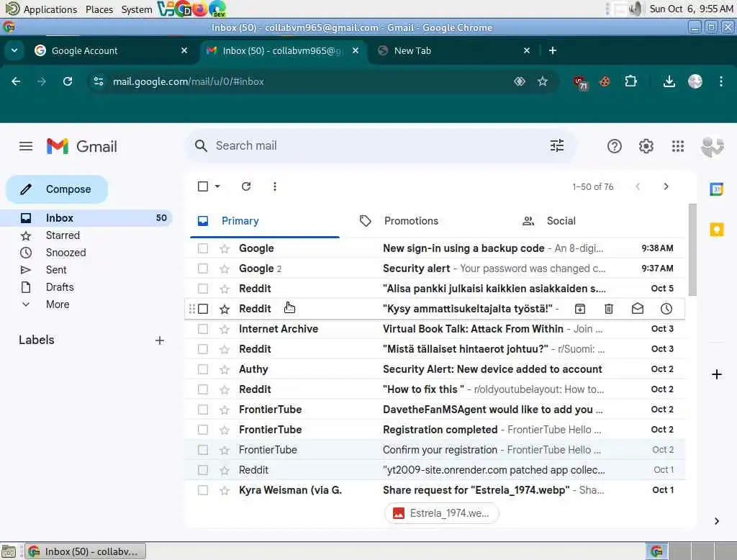Get add-ons plus icon in side panel

716,374
